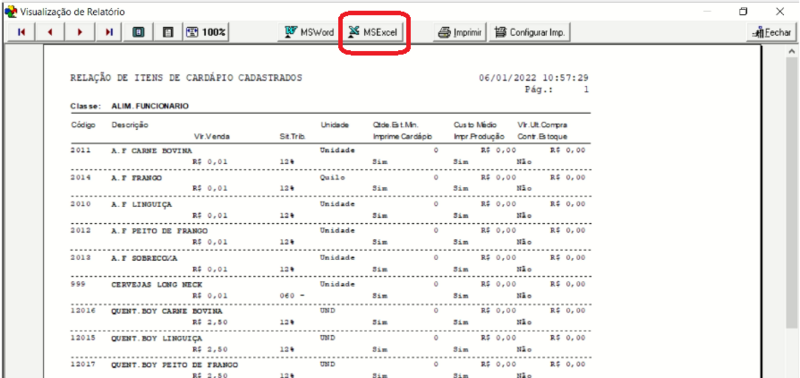The width and height of the screenshot is (800, 378).
Task: Click the full-page view icon
Action: click(x=139, y=32)
